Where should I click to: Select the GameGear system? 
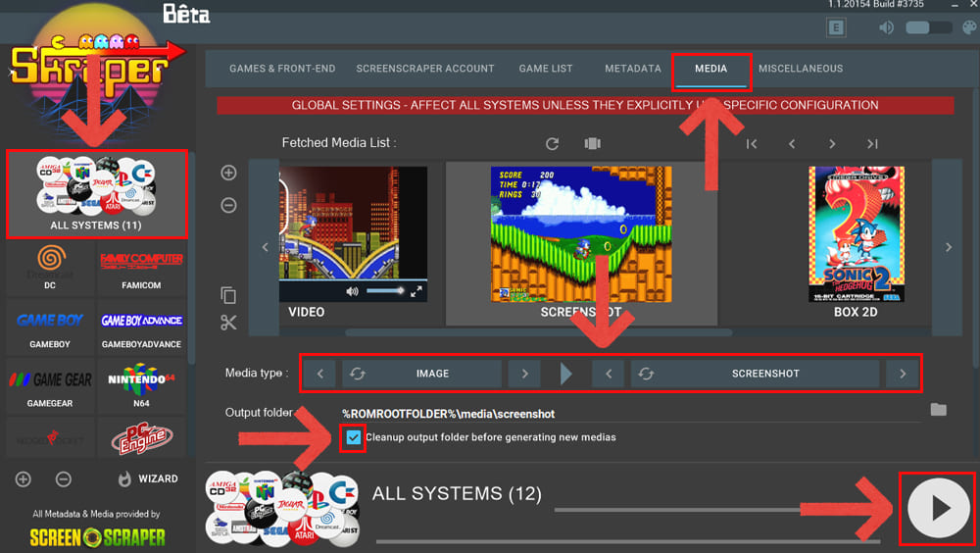coord(50,386)
